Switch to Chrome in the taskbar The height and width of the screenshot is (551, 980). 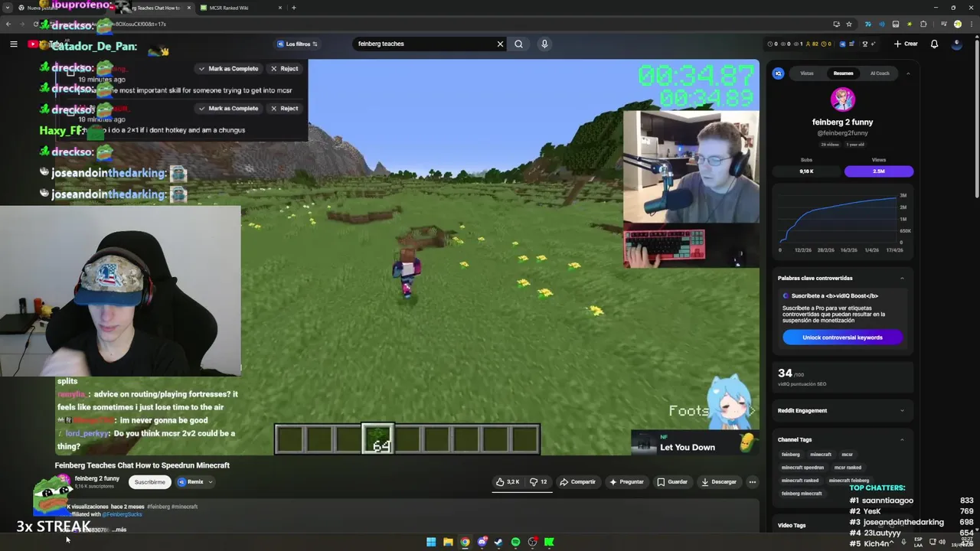click(x=465, y=542)
